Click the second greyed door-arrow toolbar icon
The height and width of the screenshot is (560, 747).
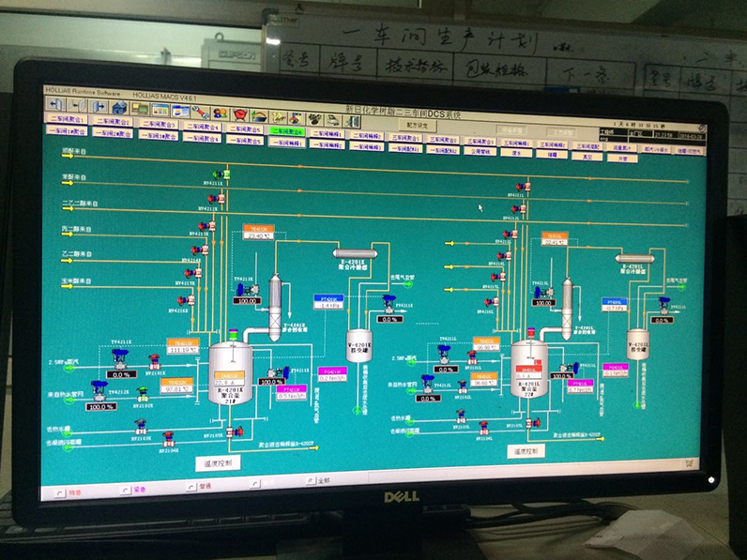(x=77, y=105)
